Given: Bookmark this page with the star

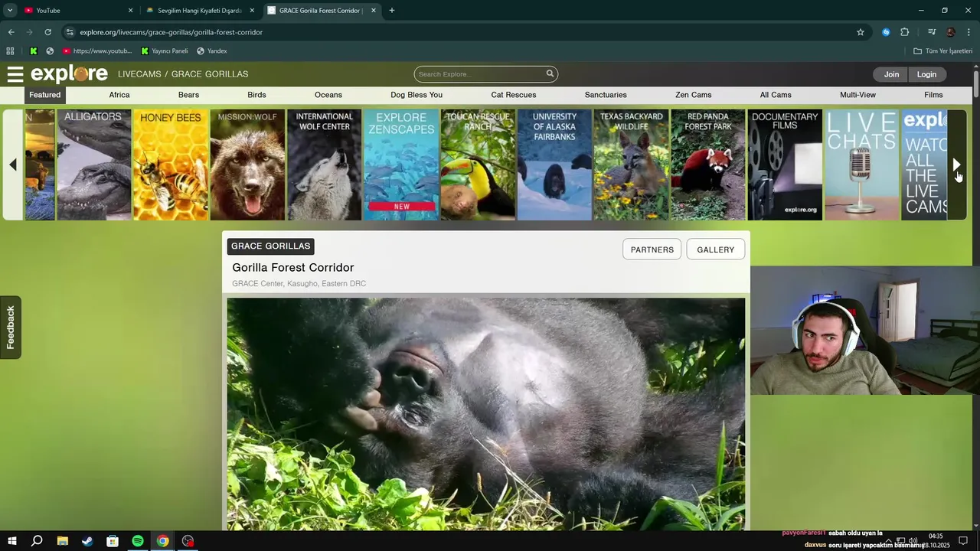Looking at the screenshot, I should (x=861, y=32).
